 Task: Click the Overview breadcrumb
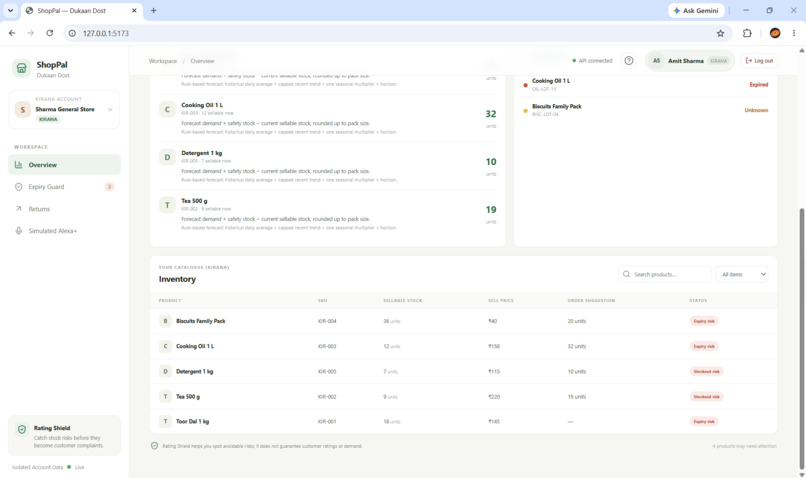[x=202, y=61]
